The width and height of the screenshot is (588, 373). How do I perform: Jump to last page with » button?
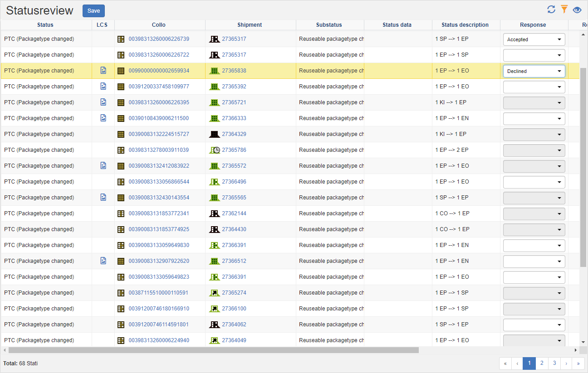[x=578, y=363]
